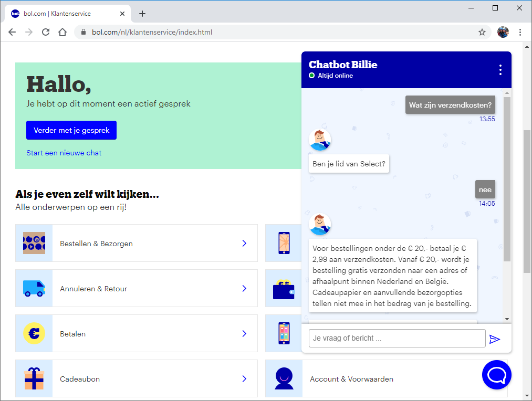Click chat scrollbar down arrow
This screenshot has height=401, width=532.
[507, 319]
